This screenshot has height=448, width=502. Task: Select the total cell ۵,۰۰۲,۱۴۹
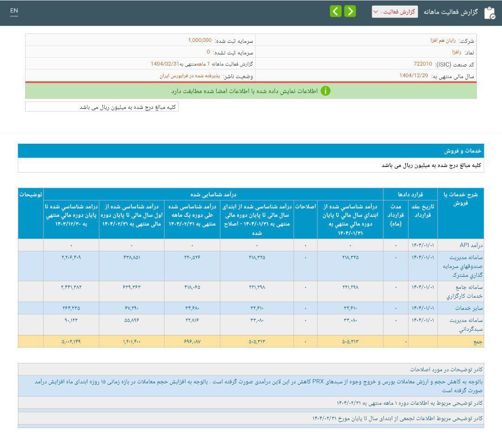pos(71,341)
